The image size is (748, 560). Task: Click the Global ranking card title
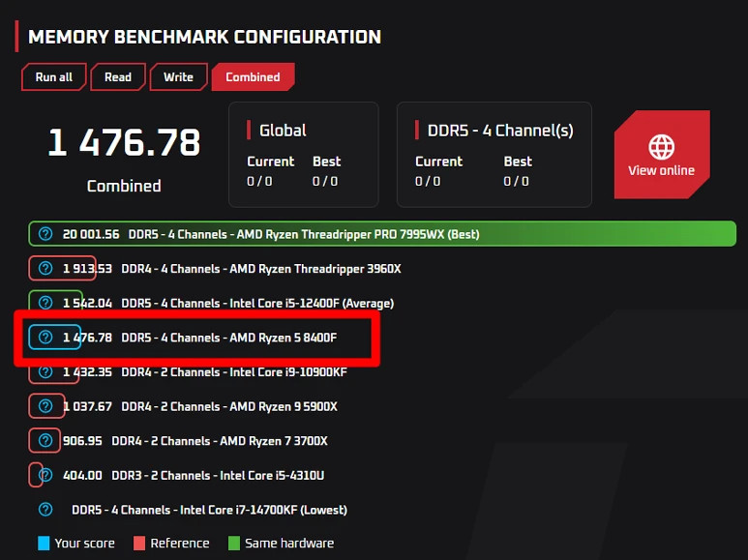(283, 131)
